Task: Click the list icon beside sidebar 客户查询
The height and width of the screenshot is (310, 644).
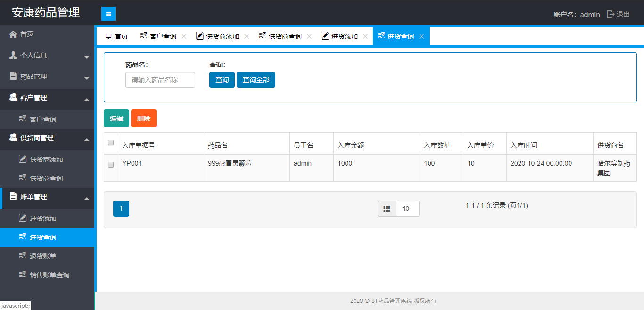Action: point(22,119)
